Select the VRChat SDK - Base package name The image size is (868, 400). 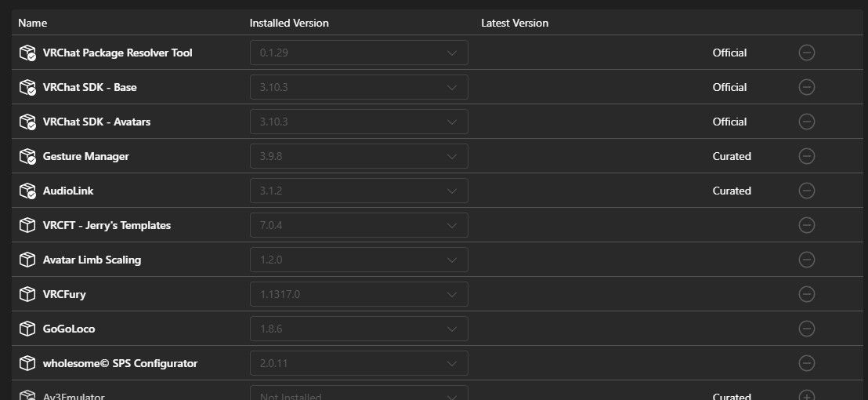(89, 87)
